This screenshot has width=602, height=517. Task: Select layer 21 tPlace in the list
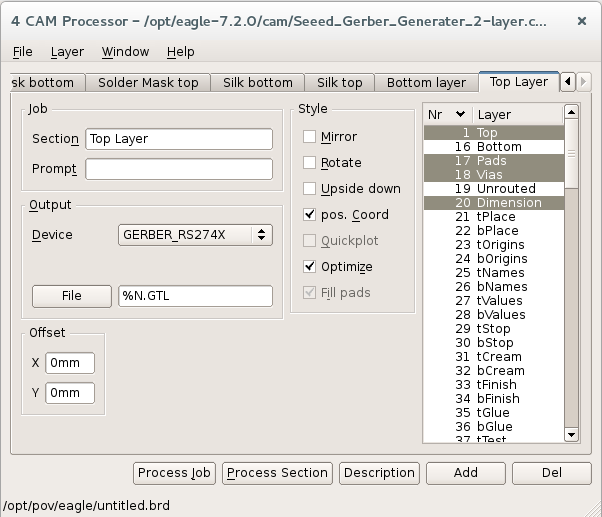point(495,217)
